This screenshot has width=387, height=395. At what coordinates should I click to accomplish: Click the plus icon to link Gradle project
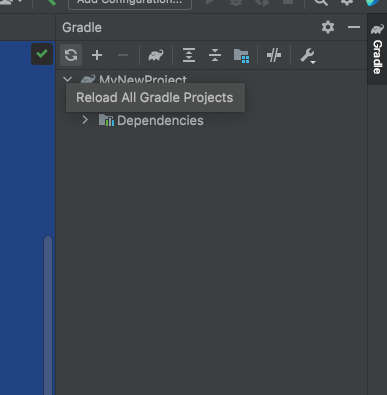coord(97,55)
